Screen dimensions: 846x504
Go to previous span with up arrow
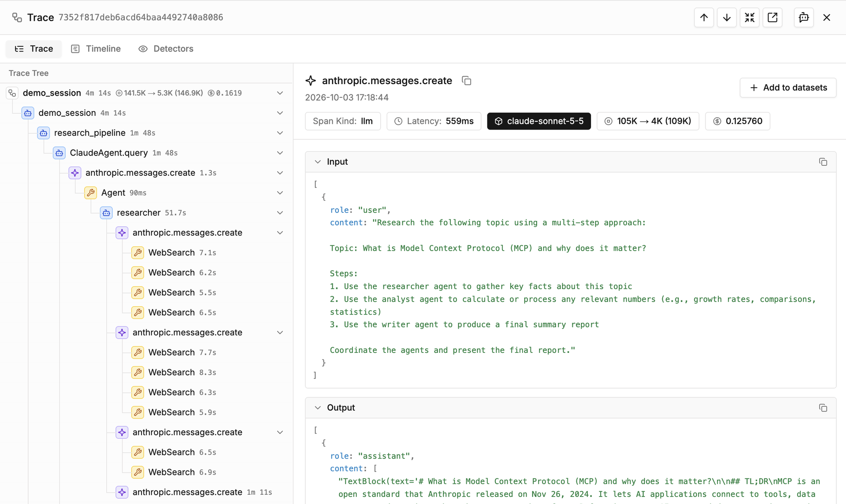704,18
